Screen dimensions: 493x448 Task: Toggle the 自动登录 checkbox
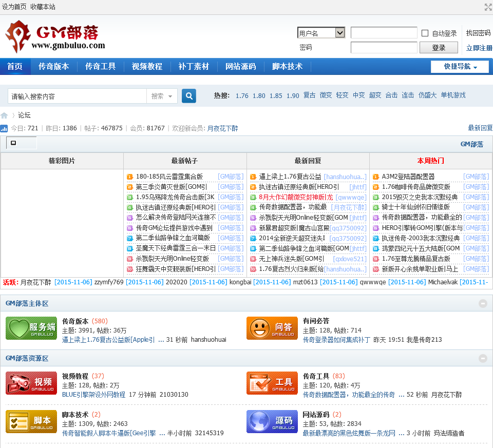425,33
